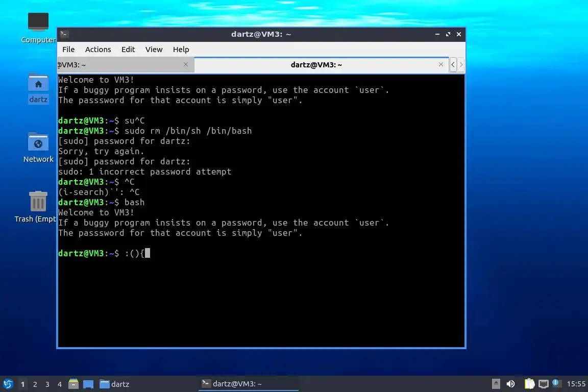Click the 15:55 clock
The height and width of the screenshot is (392, 588).
[x=576, y=384]
